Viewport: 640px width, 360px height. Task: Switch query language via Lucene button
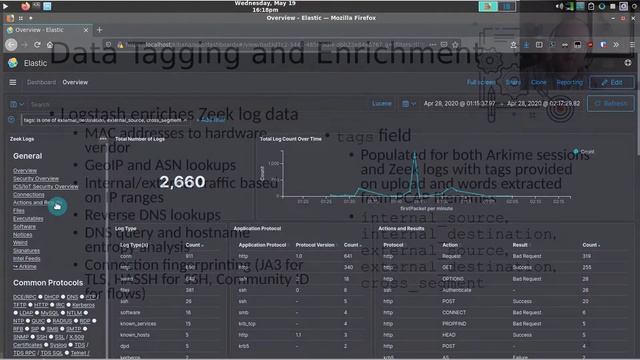[382, 104]
